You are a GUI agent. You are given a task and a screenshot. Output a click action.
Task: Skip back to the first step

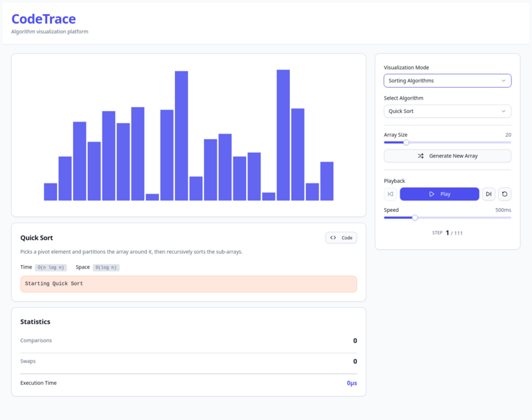pos(390,193)
